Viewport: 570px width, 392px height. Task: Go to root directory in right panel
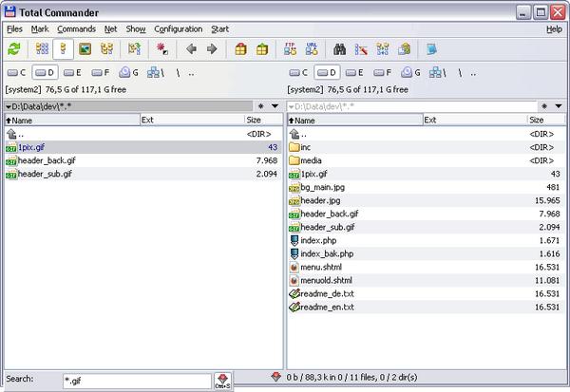pyautogui.click(x=460, y=73)
